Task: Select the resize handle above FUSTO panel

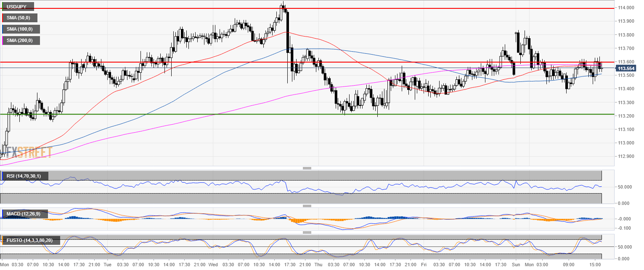Action: [307, 232]
